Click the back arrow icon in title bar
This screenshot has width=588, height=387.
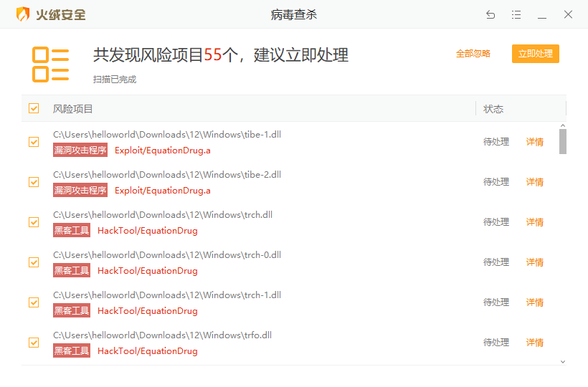pyautogui.click(x=490, y=14)
